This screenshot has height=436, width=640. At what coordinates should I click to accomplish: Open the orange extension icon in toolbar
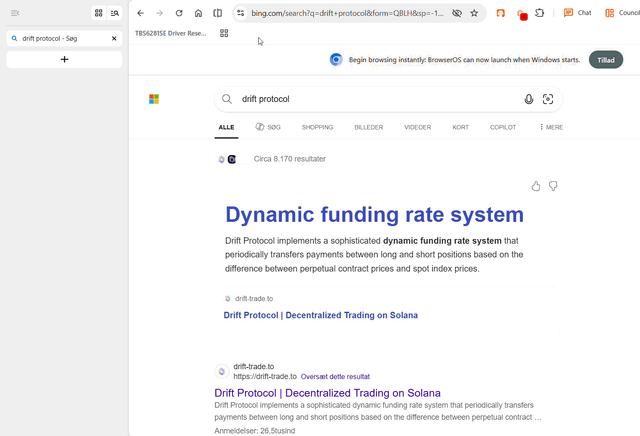pyautogui.click(x=500, y=13)
